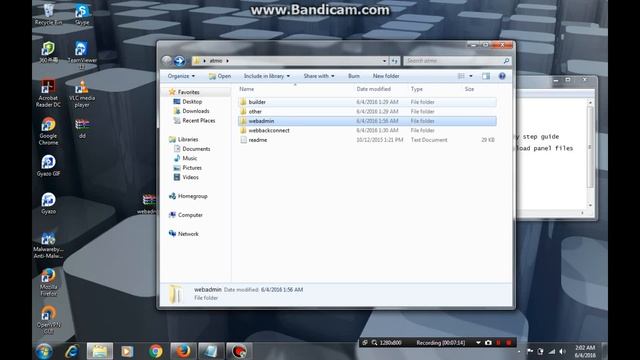Open the Recycle Bin desktop icon
The height and width of the screenshot is (360, 640).
[48, 15]
